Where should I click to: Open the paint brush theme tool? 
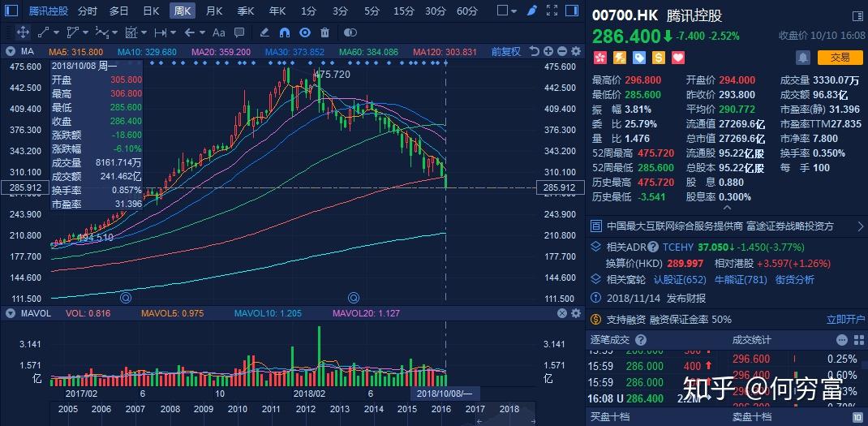531,11
